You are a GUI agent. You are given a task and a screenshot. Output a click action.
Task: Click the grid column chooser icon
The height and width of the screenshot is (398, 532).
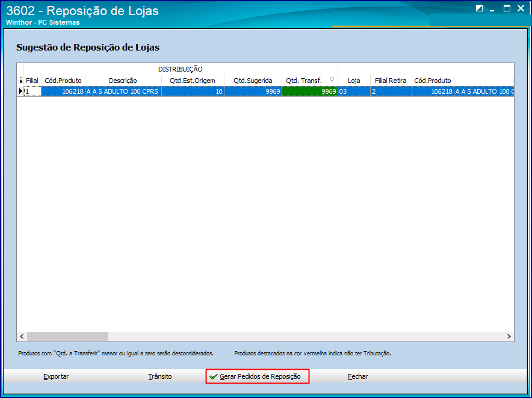coord(20,81)
